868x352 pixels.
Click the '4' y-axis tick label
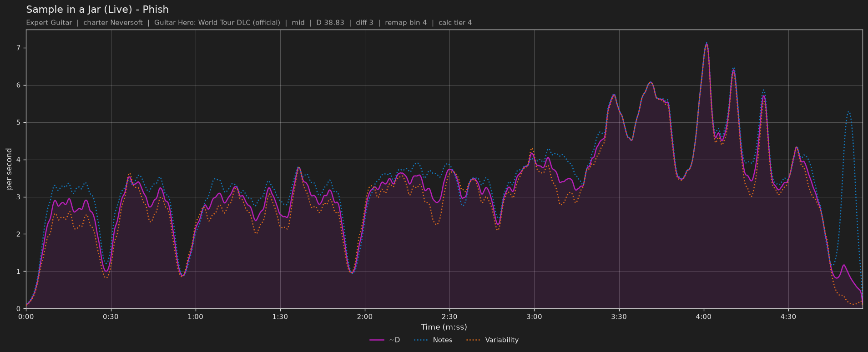19,160
